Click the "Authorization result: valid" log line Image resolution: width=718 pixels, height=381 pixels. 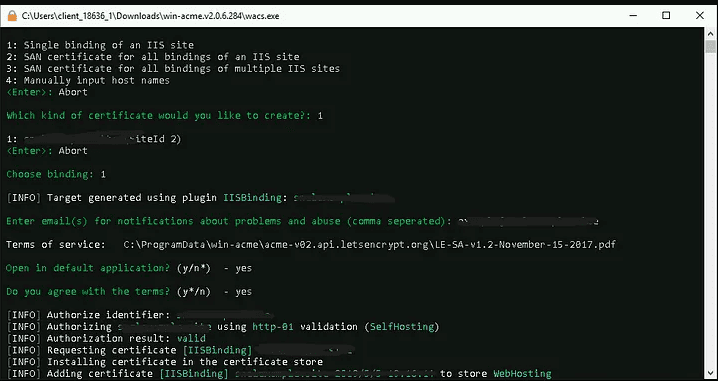click(x=106, y=338)
